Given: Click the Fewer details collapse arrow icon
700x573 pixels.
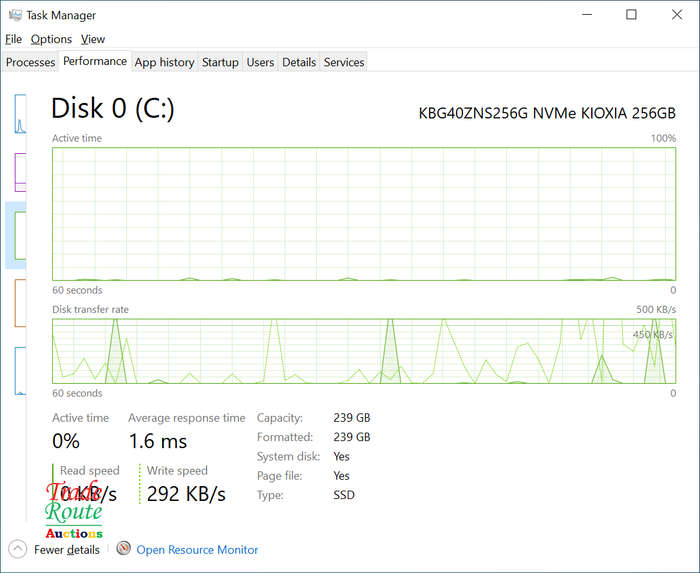Looking at the screenshot, I should coord(17,549).
